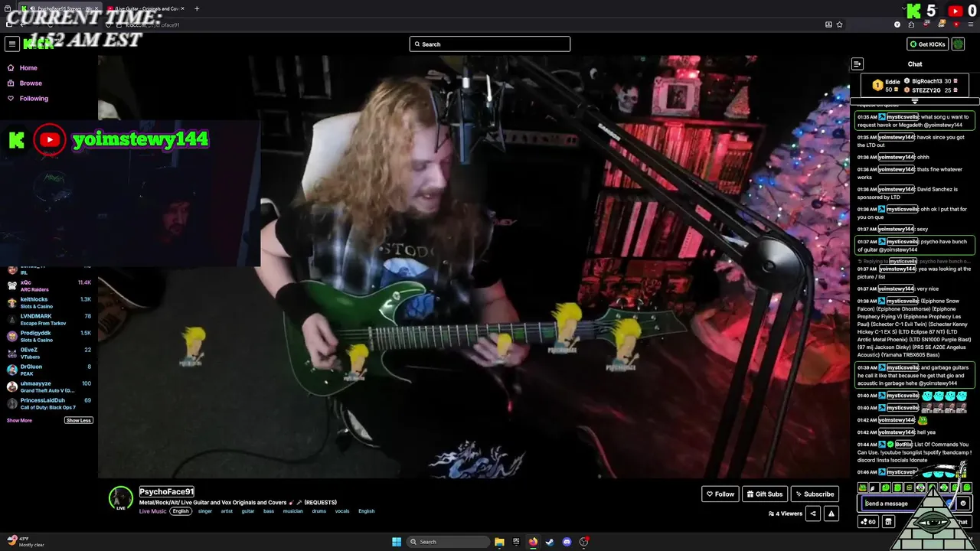Collapse list with Show Less button

[78, 420]
